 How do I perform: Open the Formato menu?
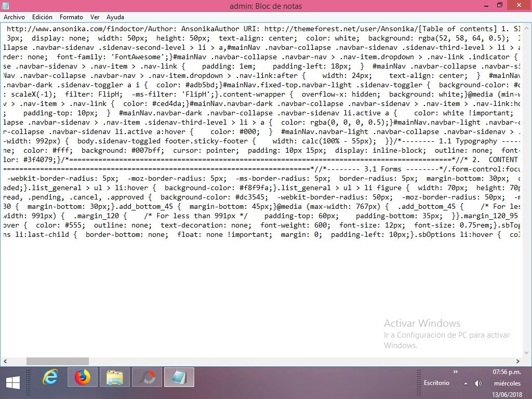71,17
